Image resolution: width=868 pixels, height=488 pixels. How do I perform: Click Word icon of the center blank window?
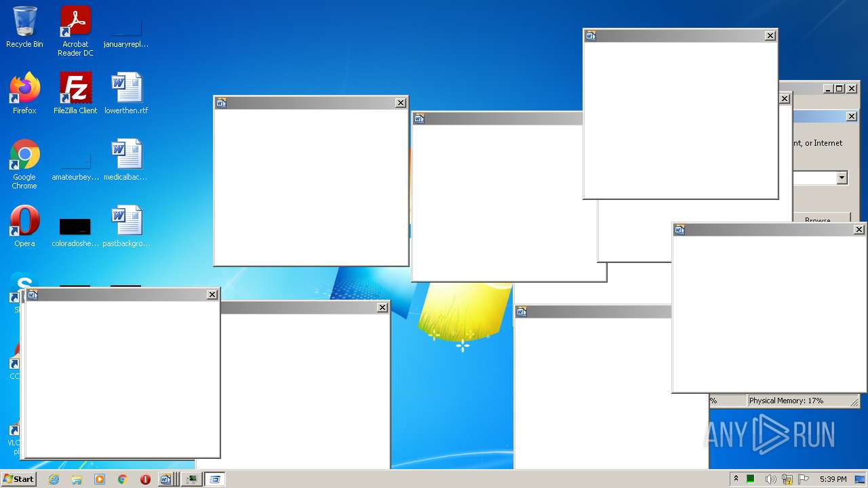pyautogui.click(x=419, y=119)
